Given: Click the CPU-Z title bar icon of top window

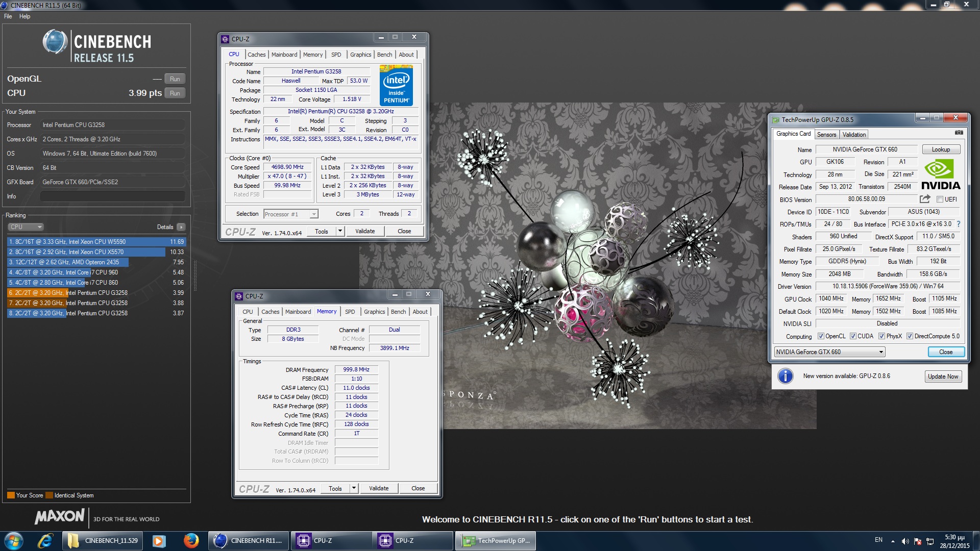Looking at the screenshot, I should click(225, 39).
